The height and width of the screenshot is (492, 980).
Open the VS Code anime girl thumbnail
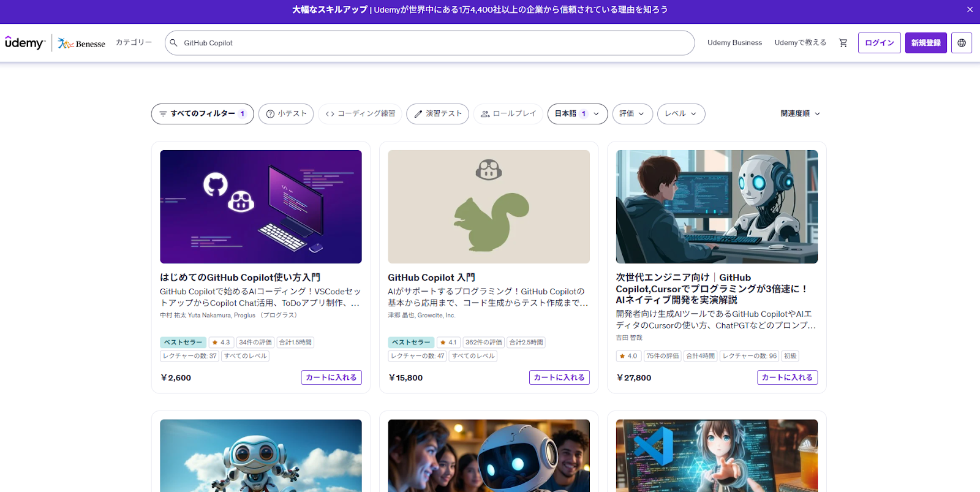tap(717, 456)
